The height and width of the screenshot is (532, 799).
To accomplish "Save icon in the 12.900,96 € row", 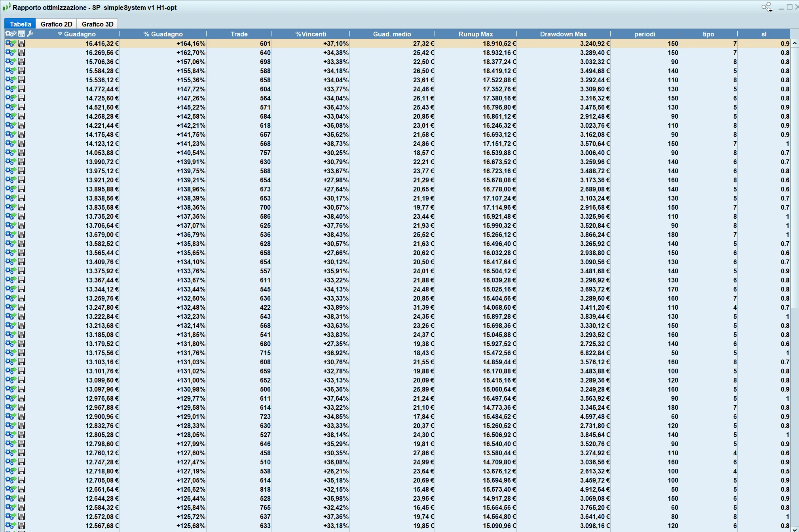I will click(x=22, y=417).
